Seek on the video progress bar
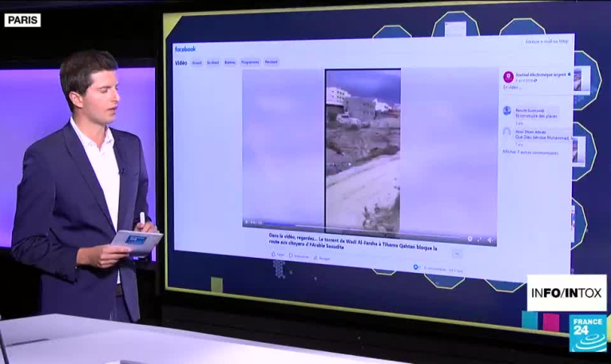Image resolution: width=611 pixels, height=364 pixels. (363, 231)
